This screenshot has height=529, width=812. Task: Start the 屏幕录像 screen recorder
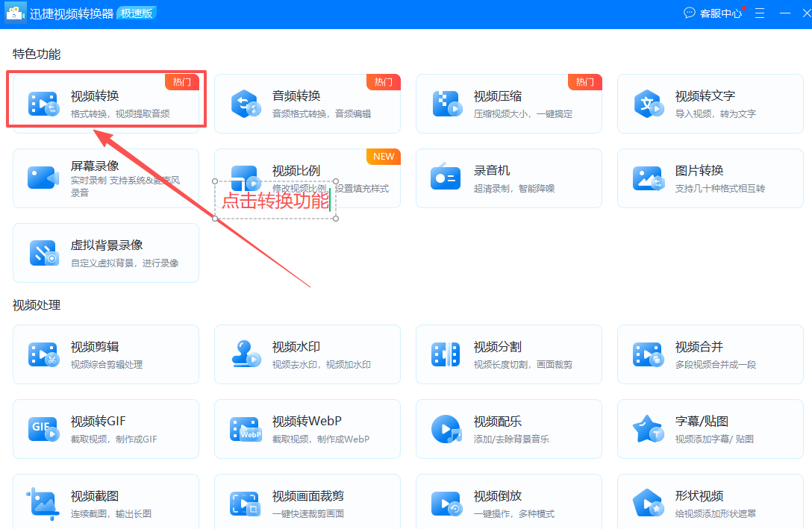(105, 178)
